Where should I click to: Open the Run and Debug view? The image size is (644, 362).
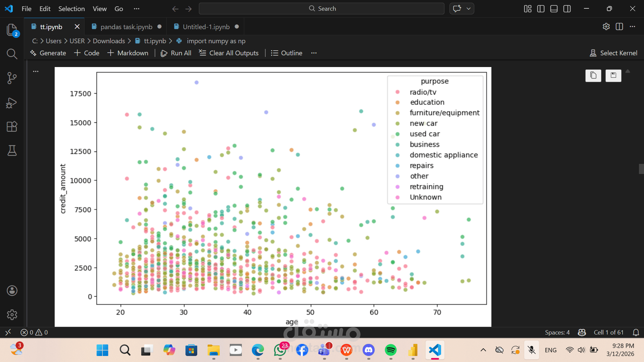coord(12,103)
